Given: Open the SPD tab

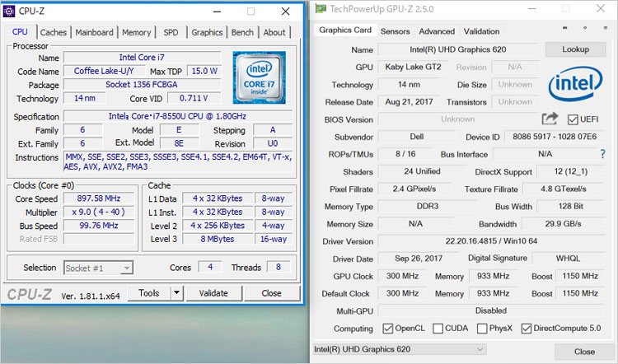Looking at the screenshot, I should [x=171, y=32].
